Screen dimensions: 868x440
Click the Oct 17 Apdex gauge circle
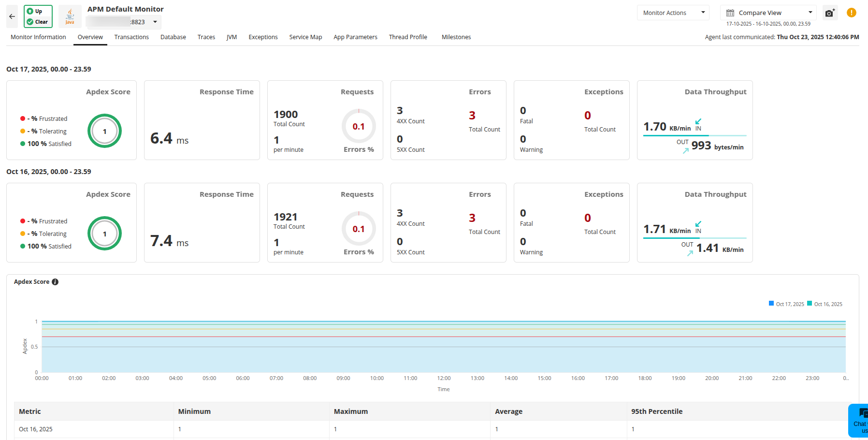(104, 131)
